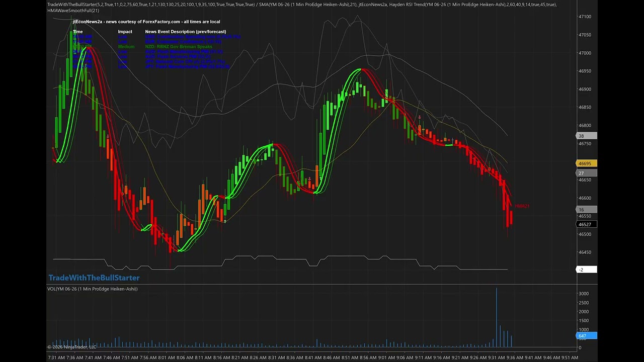Screen dimensions: 644x362
Task: Select the TradeWithTheBullStarter indicator label at top
Action: click(151, 5)
